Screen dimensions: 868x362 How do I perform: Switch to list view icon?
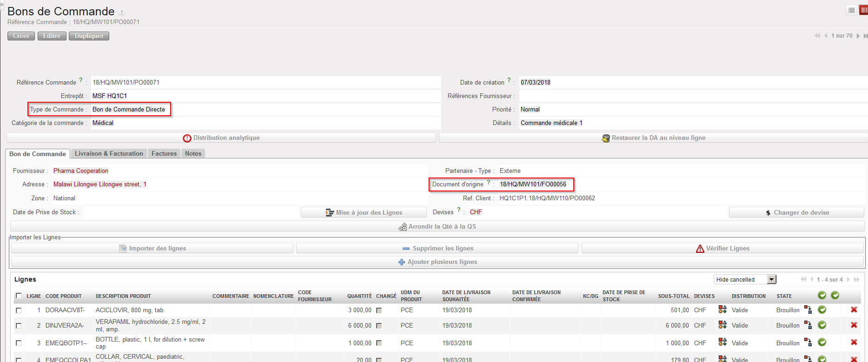(x=851, y=10)
